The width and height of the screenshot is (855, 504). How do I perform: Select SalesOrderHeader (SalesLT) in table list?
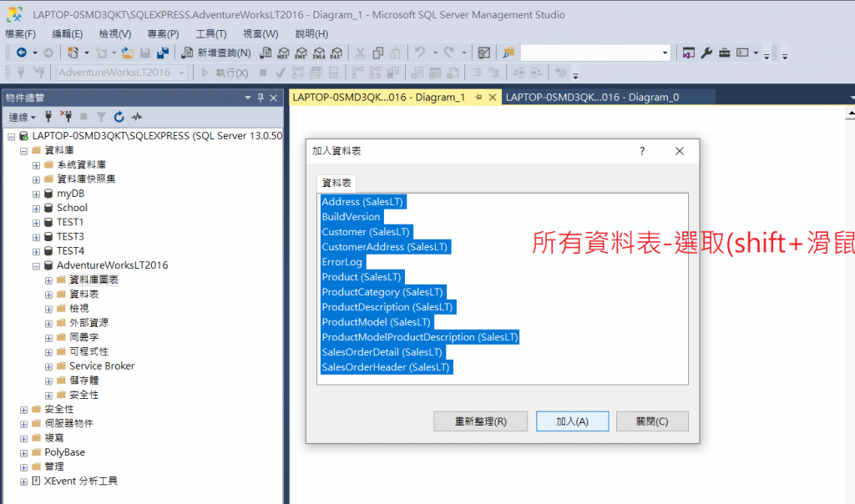[x=386, y=367]
